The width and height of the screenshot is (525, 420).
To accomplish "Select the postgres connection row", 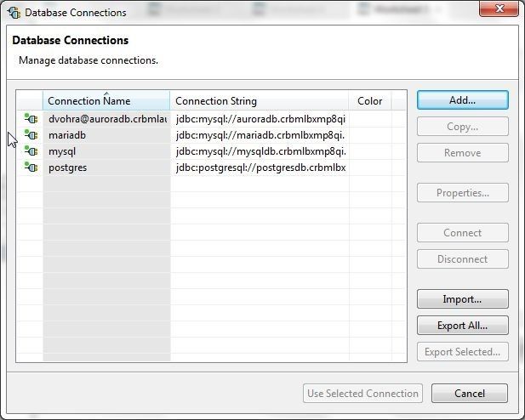I will (211, 167).
